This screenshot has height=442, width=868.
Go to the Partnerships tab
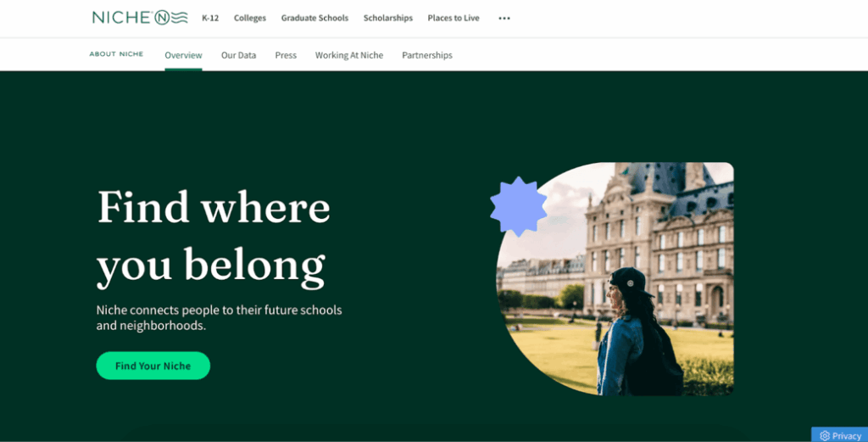tap(427, 55)
